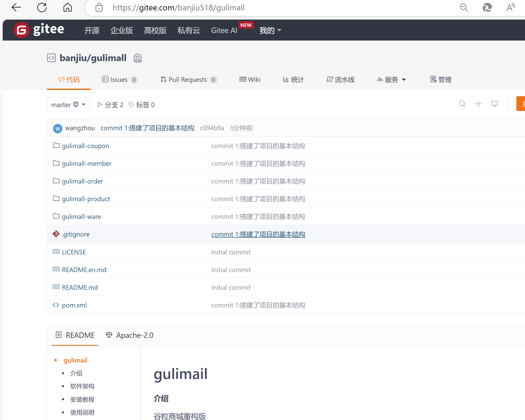Expand the 我的 dropdown menu
Viewport: 525px width, 420px height.
coord(270,30)
